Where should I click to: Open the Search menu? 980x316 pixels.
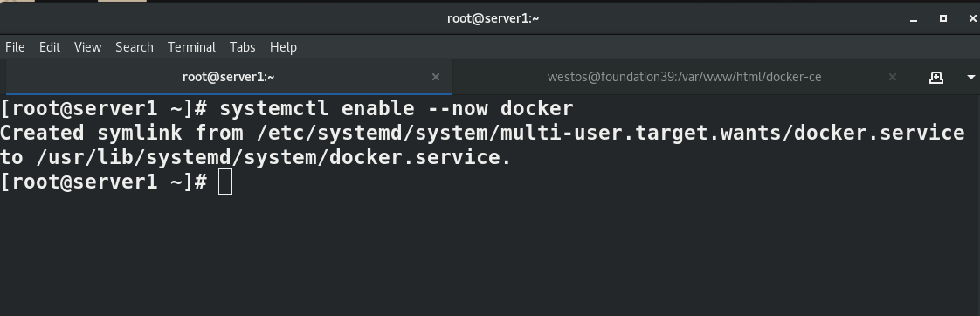point(135,47)
